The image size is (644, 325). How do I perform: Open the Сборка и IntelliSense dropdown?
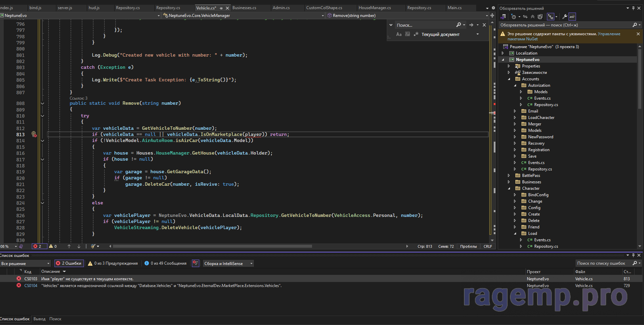(228, 263)
